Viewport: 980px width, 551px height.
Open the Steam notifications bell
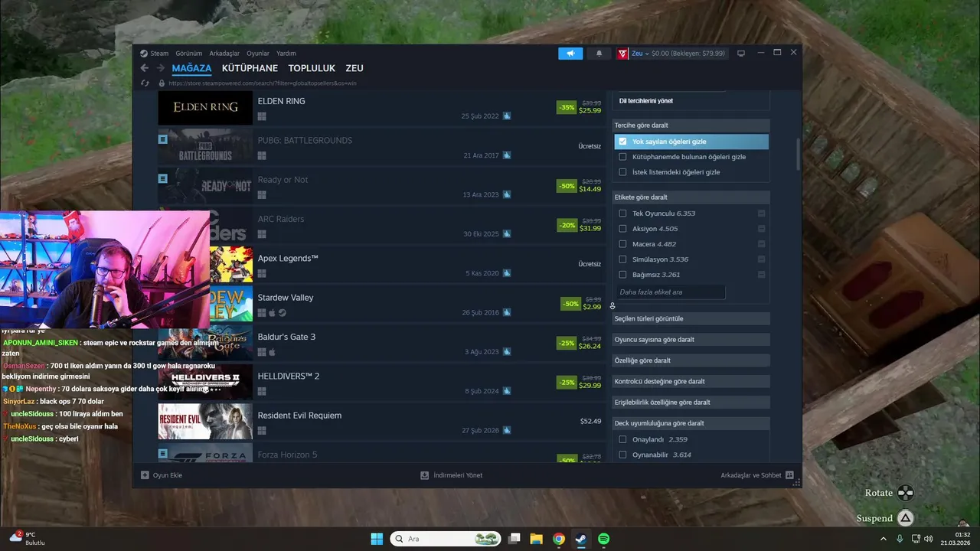(x=599, y=54)
